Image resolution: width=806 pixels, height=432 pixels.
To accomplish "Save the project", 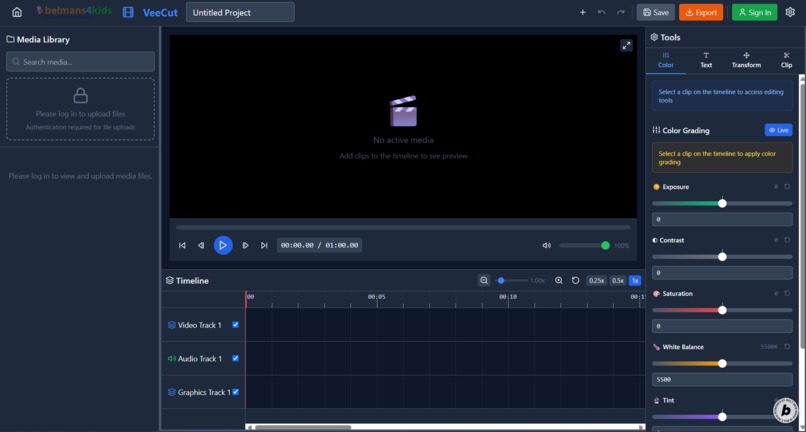I will coord(655,12).
